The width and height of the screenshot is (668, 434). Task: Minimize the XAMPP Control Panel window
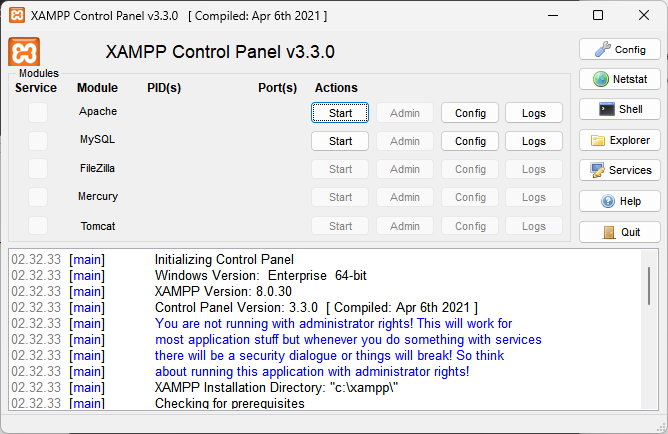pos(553,15)
